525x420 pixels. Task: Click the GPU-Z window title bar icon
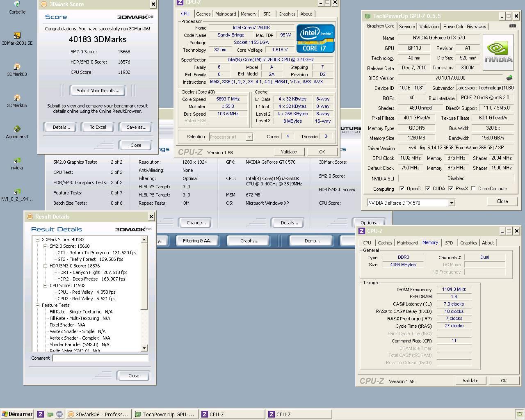(x=367, y=16)
